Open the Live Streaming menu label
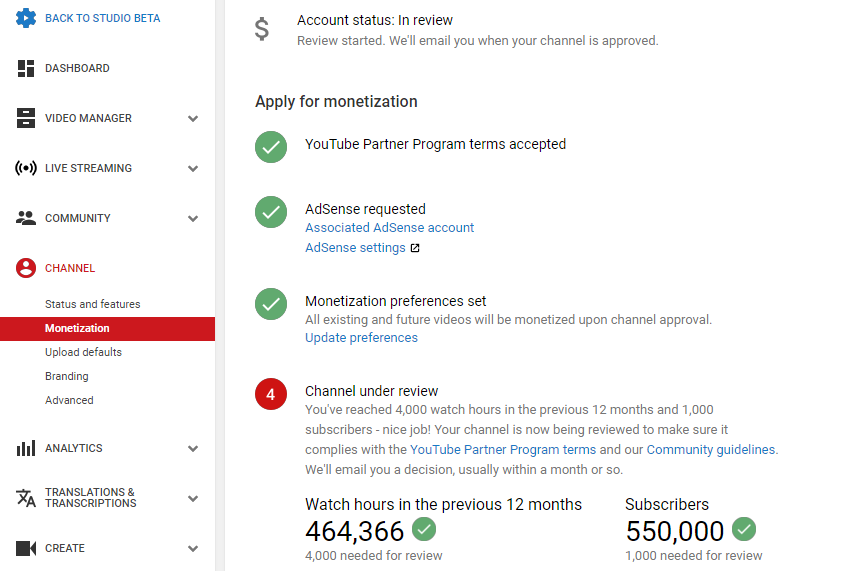The width and height of the screenshot is (842, 571). click(88, 168)
